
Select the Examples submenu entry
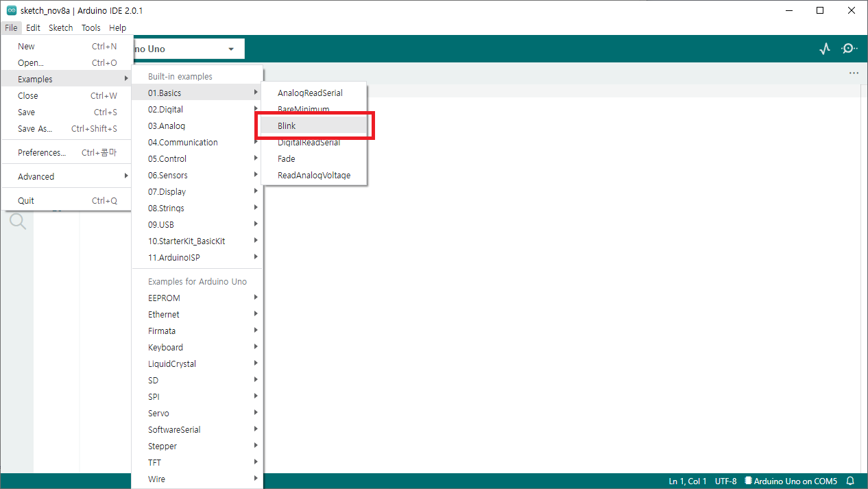tap(66, 80)
